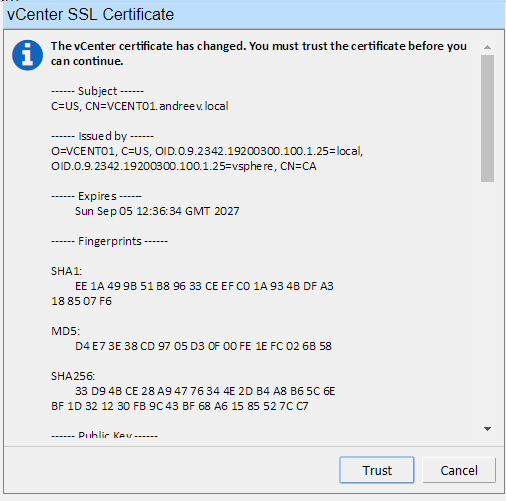506x501 pixels.
Task: Click the Subject line CN=VCENT01.andreev.local
Action: tap(140, 106)
